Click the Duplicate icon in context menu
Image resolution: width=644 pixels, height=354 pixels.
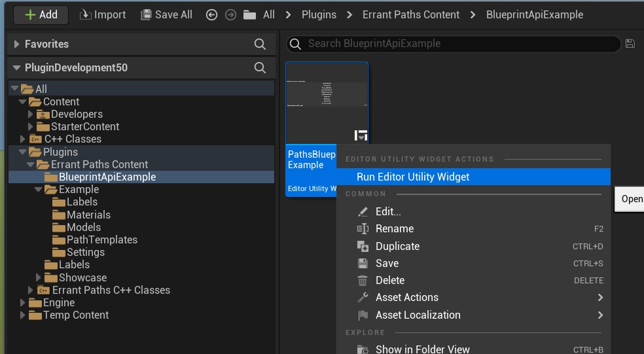[x=363, y=246]
